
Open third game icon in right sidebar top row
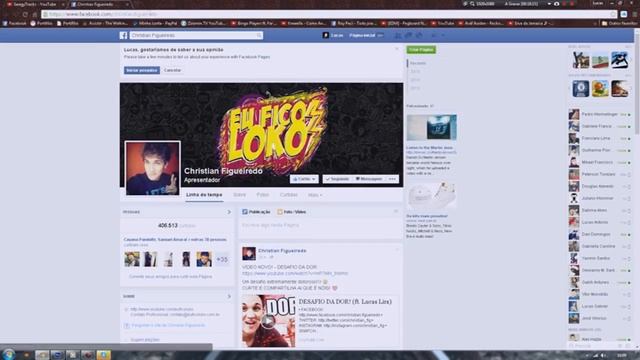tap(619, 60)
